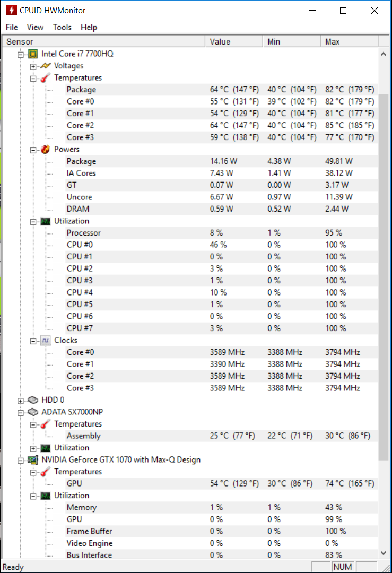Click the Powers flame icon

[45, 150]
